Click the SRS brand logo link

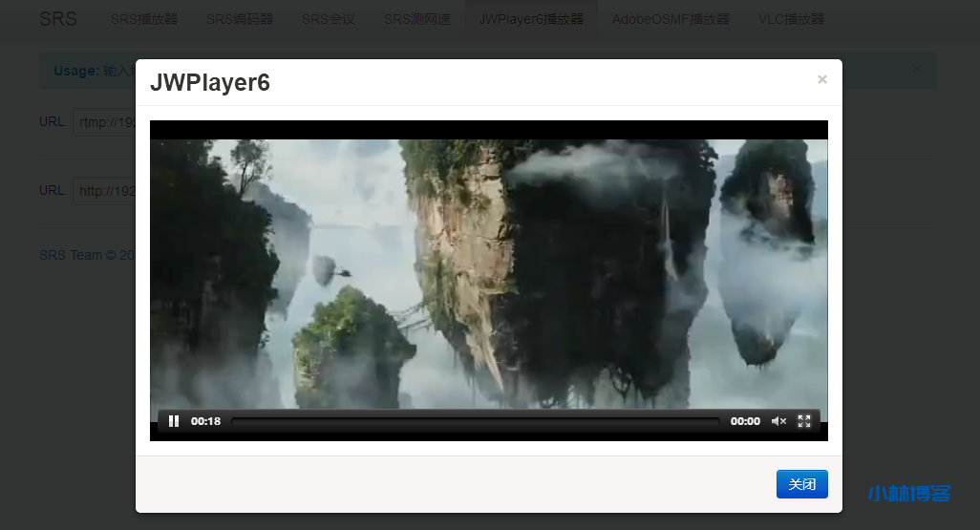[x=58, y=19]
